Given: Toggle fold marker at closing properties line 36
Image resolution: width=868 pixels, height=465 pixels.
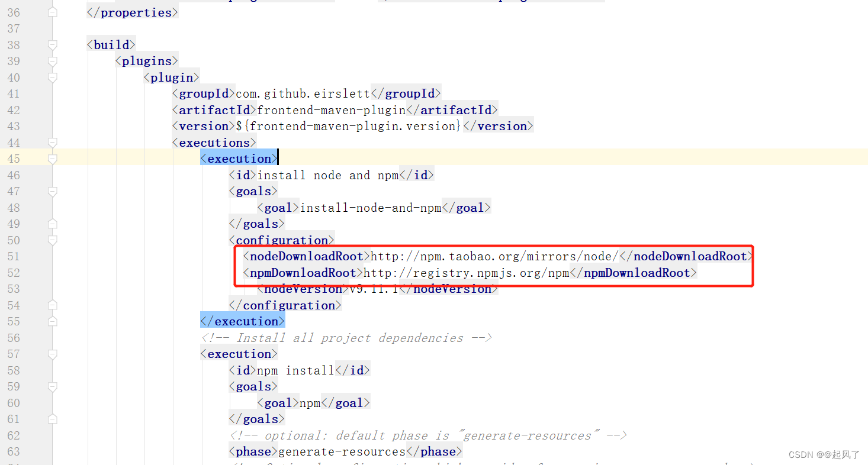Looking at the screenshot, I should [x=53, y=12].
